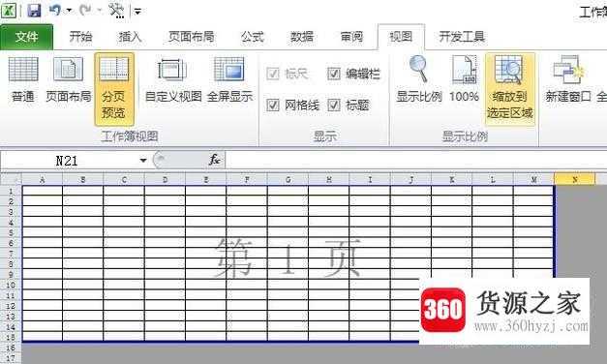This screenshot has height=364, width=607.
Task: Click the Name Box showing N21
Action: tap(67, 161)
